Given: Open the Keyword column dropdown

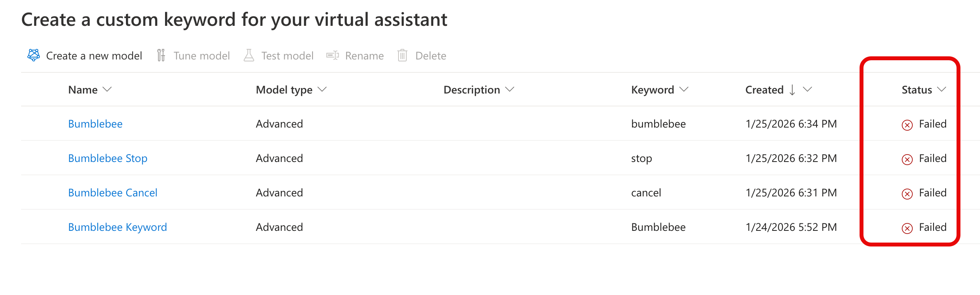Looking at the screenshot, I should click(684, 89).
